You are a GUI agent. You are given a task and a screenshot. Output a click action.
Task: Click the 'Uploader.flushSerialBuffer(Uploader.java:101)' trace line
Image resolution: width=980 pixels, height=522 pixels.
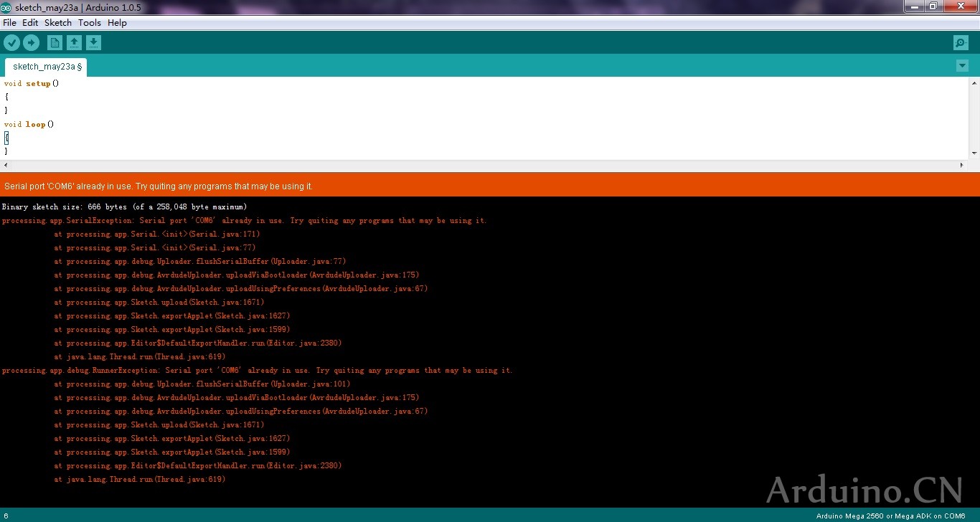(x=202, y=384)
